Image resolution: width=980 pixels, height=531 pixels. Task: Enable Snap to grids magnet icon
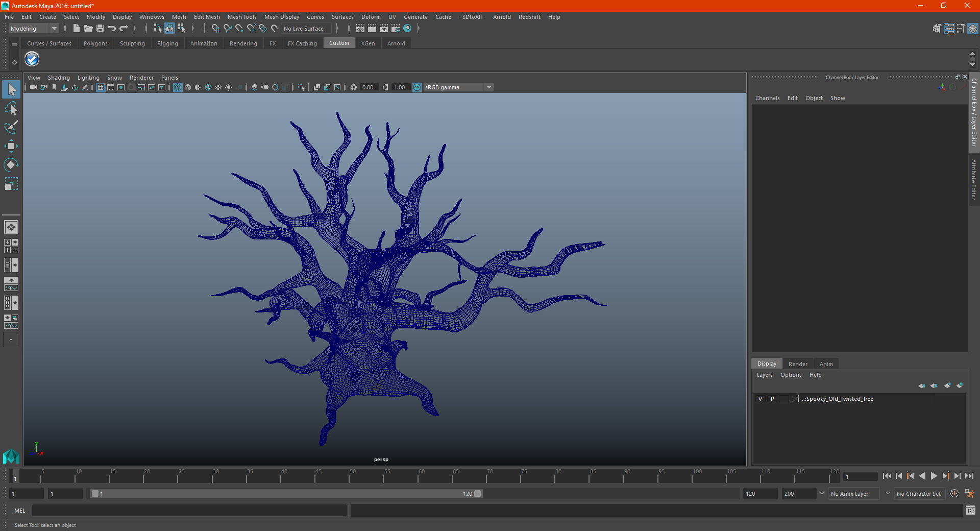(216, 29)
